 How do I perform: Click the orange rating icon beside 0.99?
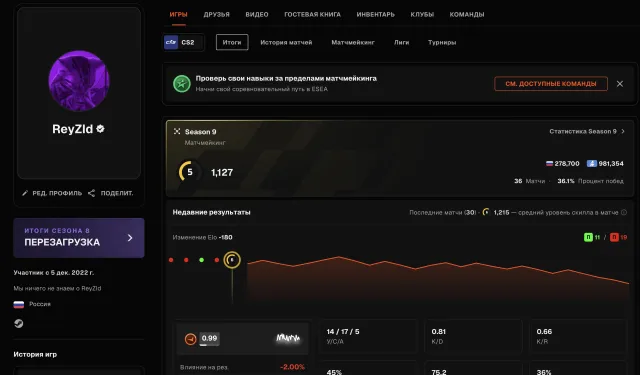pos(191,339)
